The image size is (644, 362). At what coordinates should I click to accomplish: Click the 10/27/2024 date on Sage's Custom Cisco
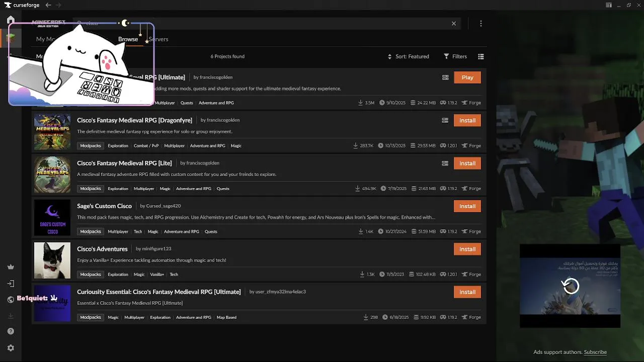(391, 232)
